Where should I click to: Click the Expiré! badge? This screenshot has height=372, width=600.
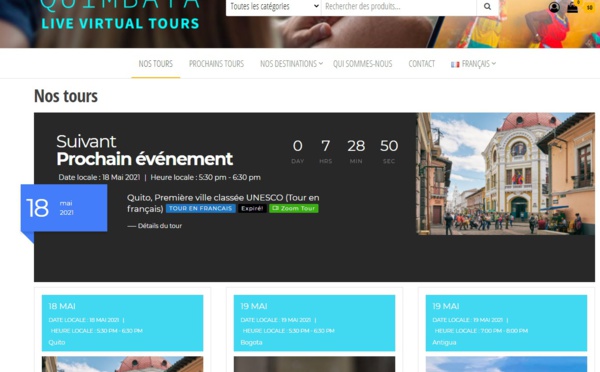click(x=252, y=209)
